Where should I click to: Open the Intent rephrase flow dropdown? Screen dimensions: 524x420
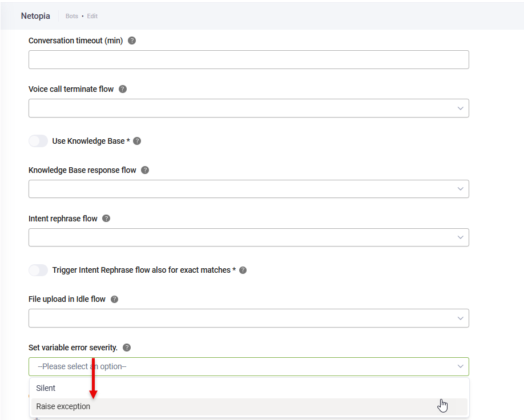pos(248,237)
